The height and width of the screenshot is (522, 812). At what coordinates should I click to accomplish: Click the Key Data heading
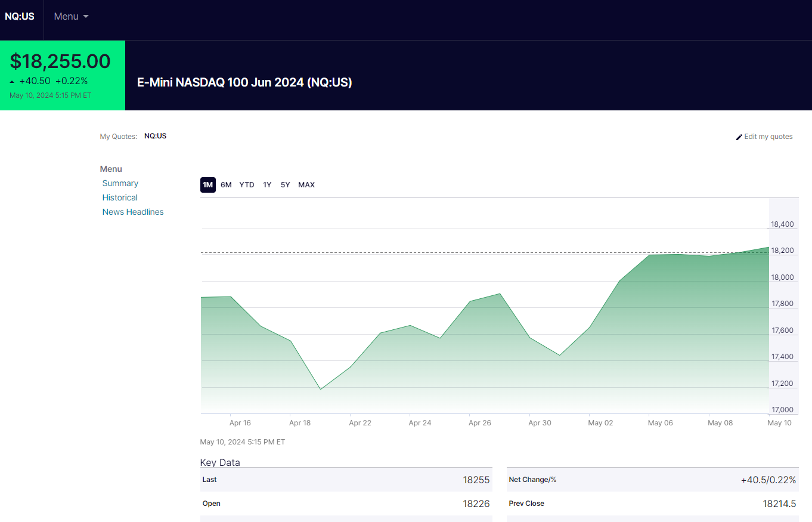[x=220, y=462]
